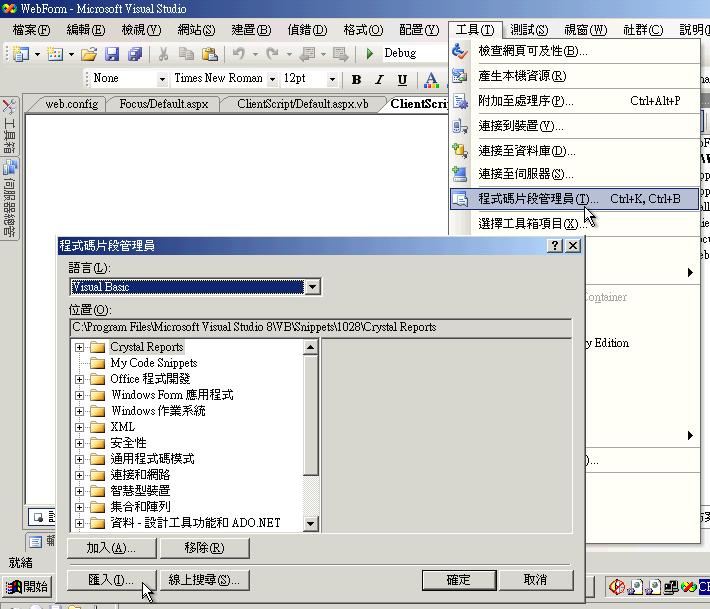710x609 pixels.
Task: Click the Redo arrow icon
Action: (272, 54)
